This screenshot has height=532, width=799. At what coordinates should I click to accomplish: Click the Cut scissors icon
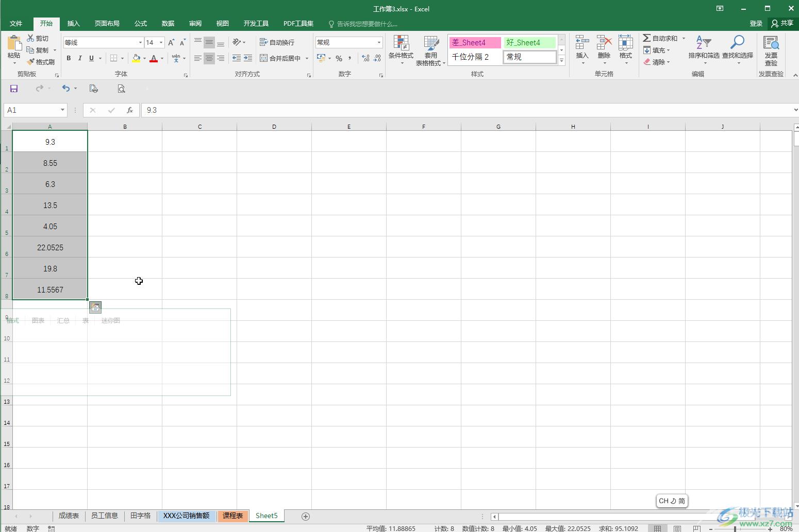click(x=30, y=38)
